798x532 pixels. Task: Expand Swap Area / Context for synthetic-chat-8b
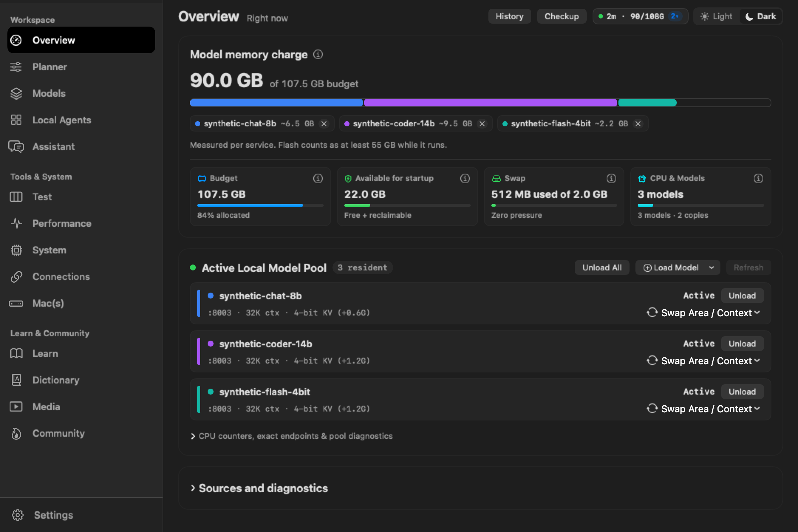click(x=703, y=313)
